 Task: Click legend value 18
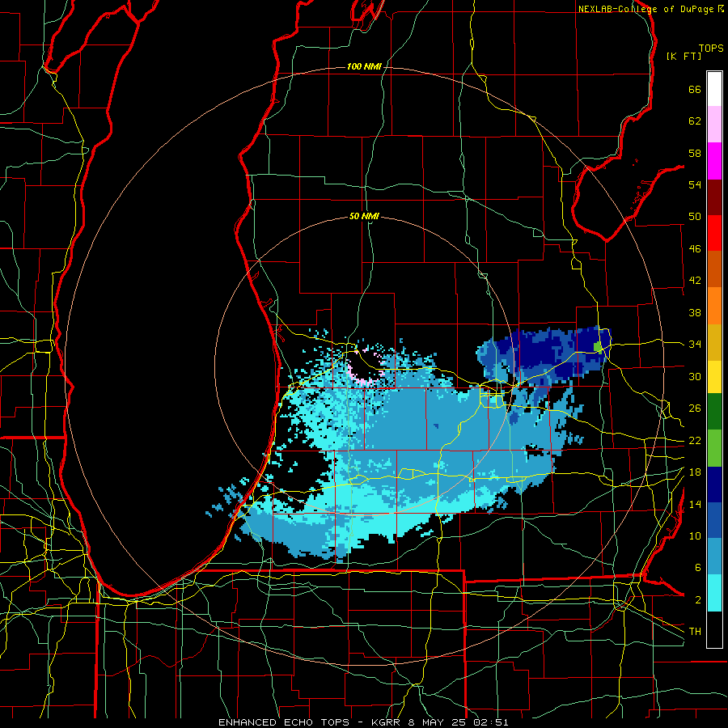(x=695, y=472)
